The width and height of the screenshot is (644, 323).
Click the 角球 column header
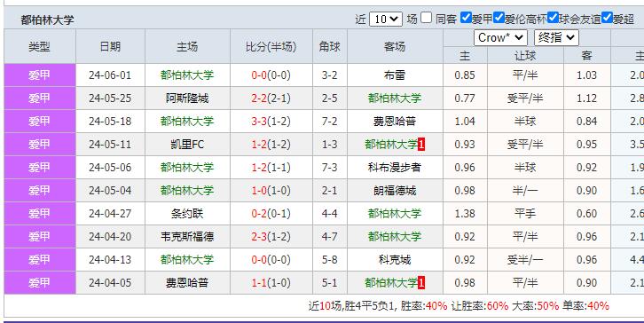(x=330, y=46)
